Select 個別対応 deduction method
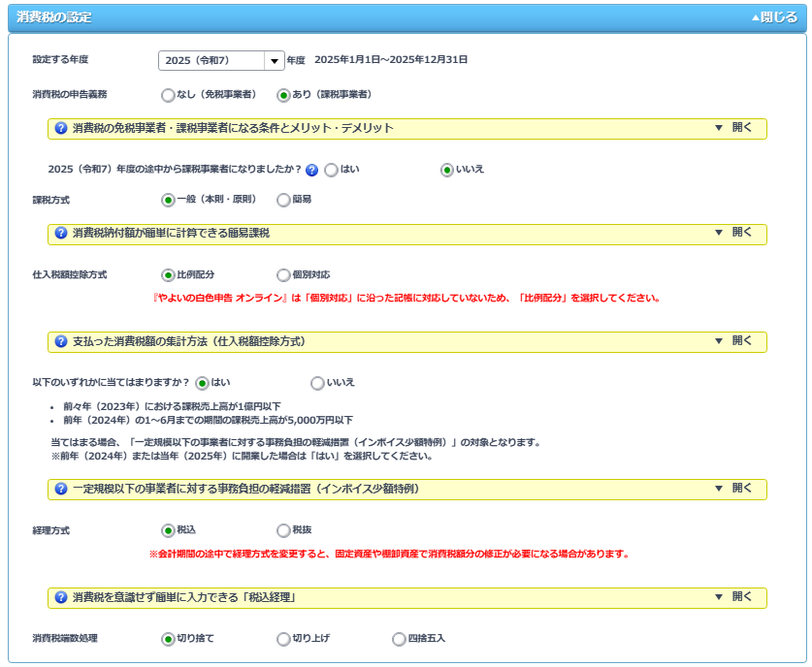Viewport: 812px width, 667px height. click(x=283, y=275)
